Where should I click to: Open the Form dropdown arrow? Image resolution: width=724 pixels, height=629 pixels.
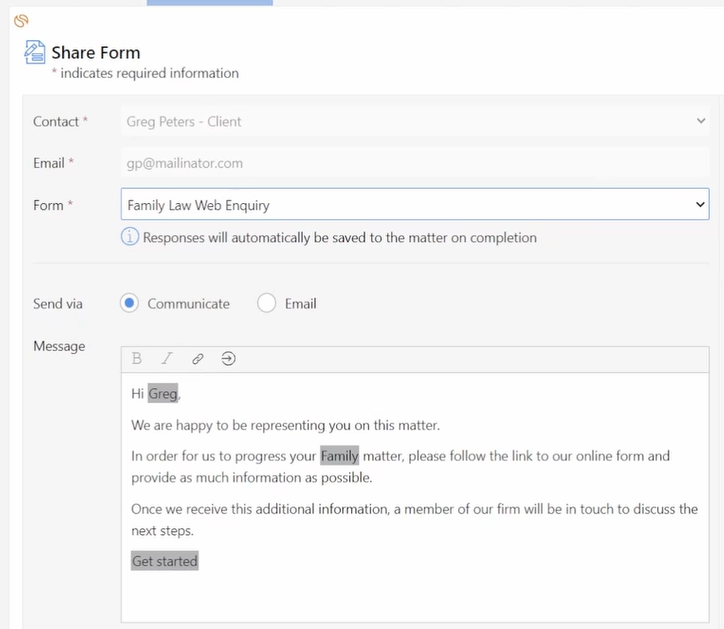tap(700, 204)
